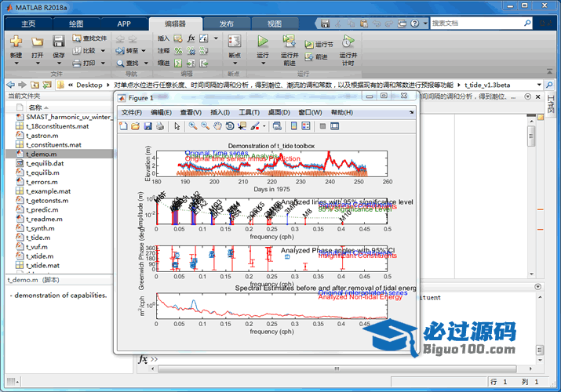The width and height of the screenshot is (561, 392).
Task: Click the Find (查找) magnifier icon
Action: [120, 64]
